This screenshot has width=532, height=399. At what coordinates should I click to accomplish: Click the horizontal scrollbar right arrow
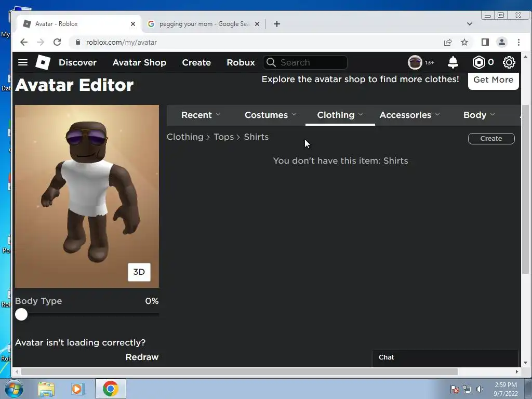pyautogui.click(x=517, y=372)
